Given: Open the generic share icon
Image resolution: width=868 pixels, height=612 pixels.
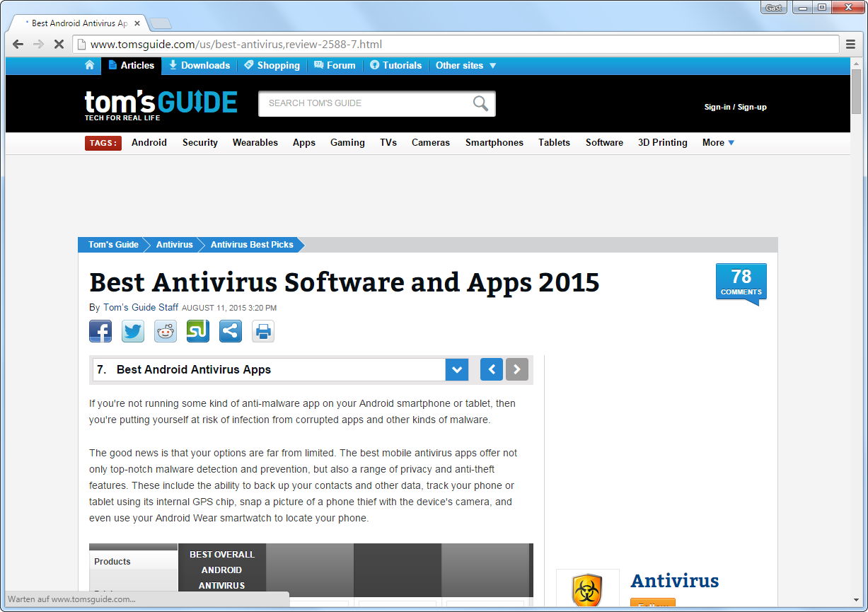Looking at the screenshot, I should click(x=231, y=331).
